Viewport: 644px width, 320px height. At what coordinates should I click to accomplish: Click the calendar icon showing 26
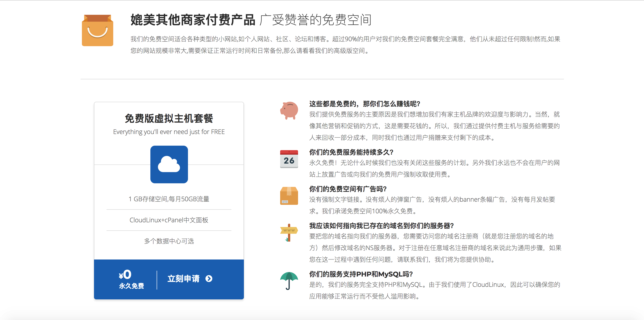click(289, 159)
